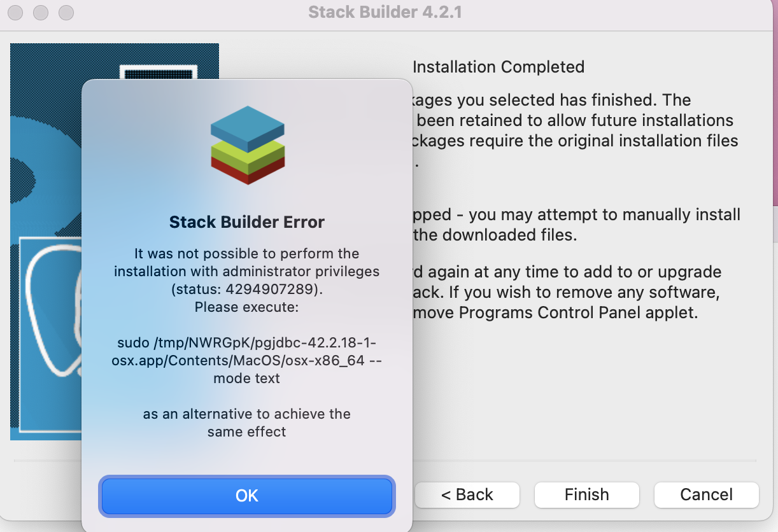
Task: Click the "Stack Builder Error" dialog heading
Action: click(247, 222)
